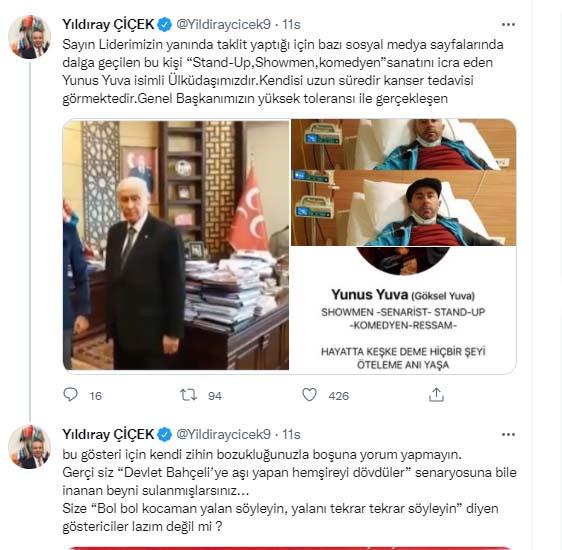The height and width of the screenshot is (550, 562).
Task: Open the @Yildiraycicek9 handle in the first tweet
Action: tap(223, 24)
